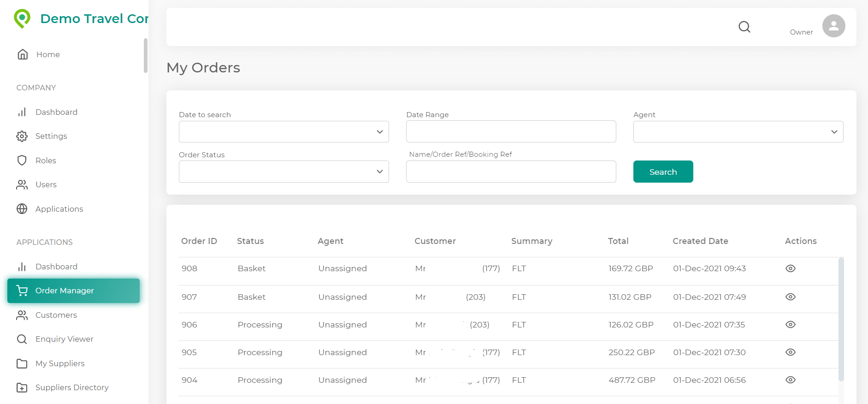Sort by Agent column header
868x404 pixels.
point(331,241)
